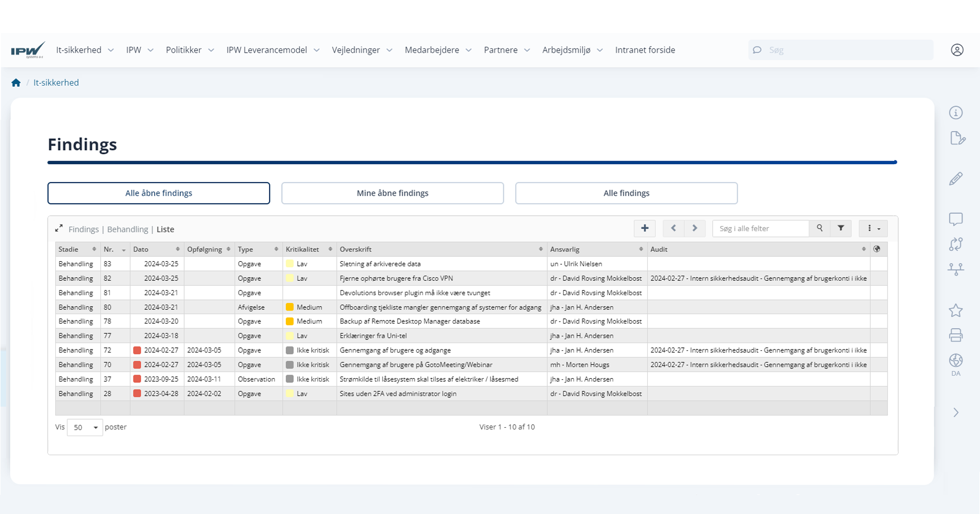The width and height of the screenshot is (980, 514).
Task: Open the comments icon in sidebar
Action: 956,219
